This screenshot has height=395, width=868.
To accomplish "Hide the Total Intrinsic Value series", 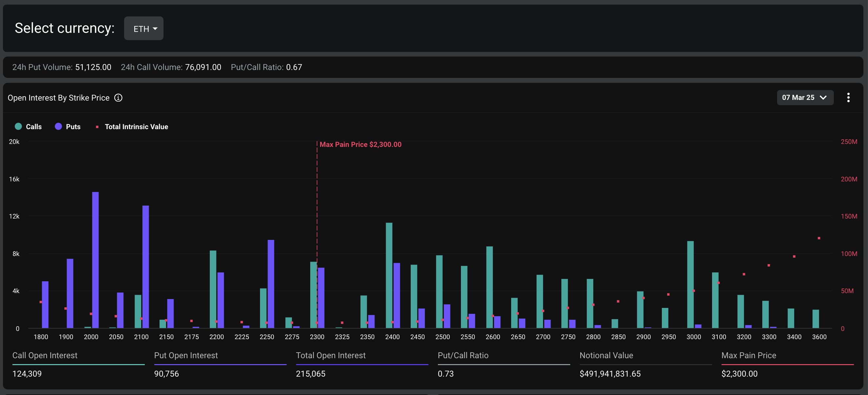I will 136,127.
